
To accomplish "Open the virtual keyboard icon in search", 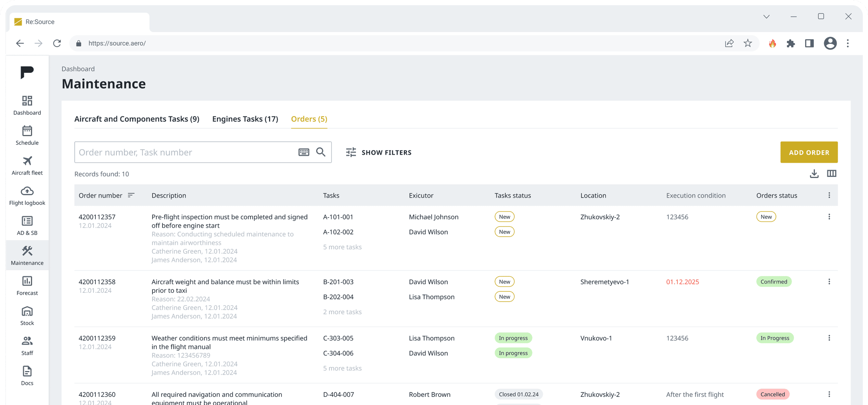I will pos(304,152).
